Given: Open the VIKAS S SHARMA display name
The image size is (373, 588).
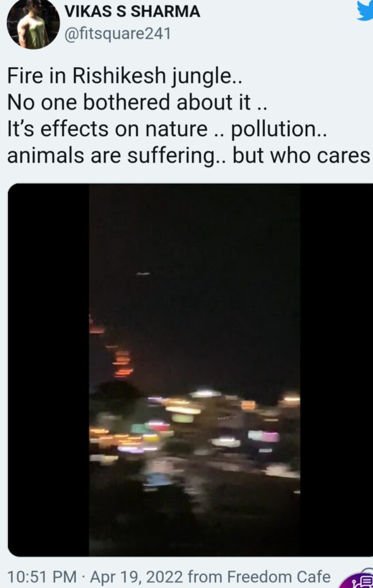Looking at the screenshot, I should pyautogui.click(x=132, y=11).
